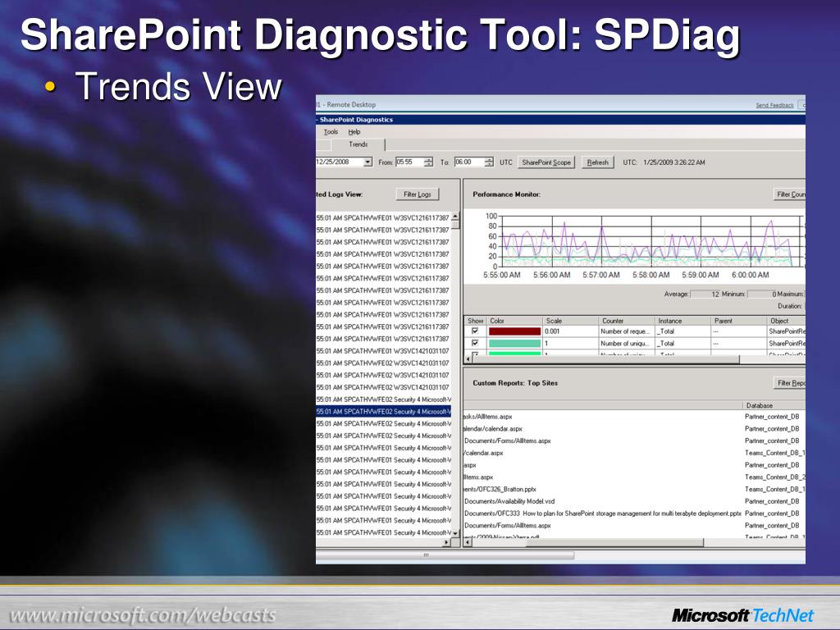Click the Object column header
Screen dimensions: 840x630
[787, 321]
